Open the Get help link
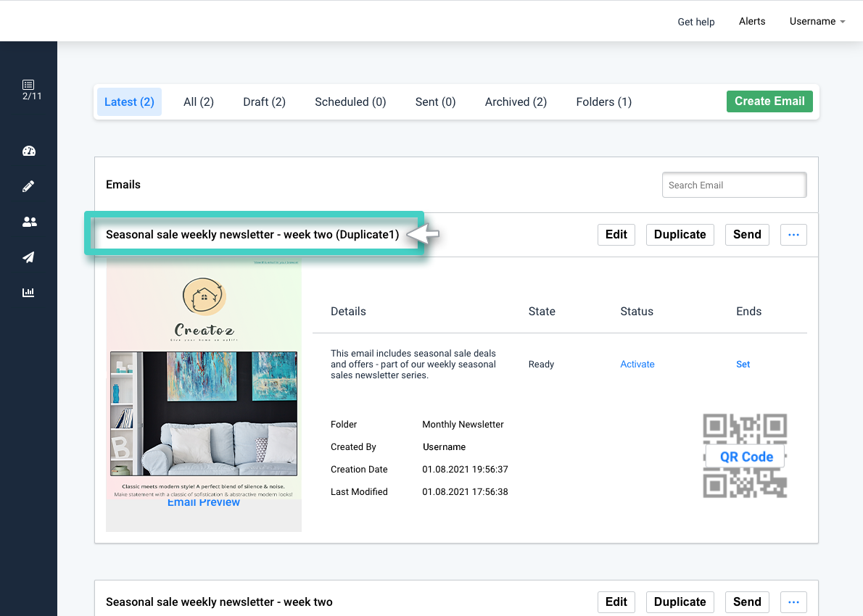The width and height of the screenshot is (863, 616). [695, 22]
